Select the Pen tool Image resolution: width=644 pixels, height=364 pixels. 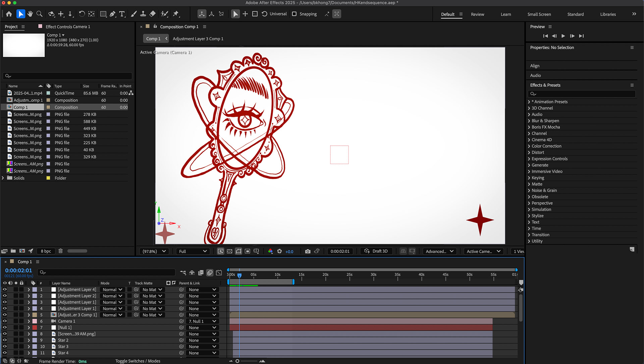tap(113, 14)
